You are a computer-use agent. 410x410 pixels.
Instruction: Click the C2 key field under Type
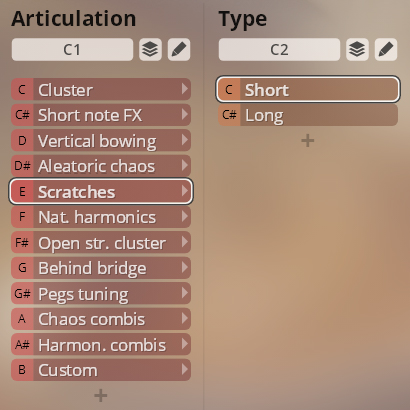pyautogui.click(x=279, y=50)
